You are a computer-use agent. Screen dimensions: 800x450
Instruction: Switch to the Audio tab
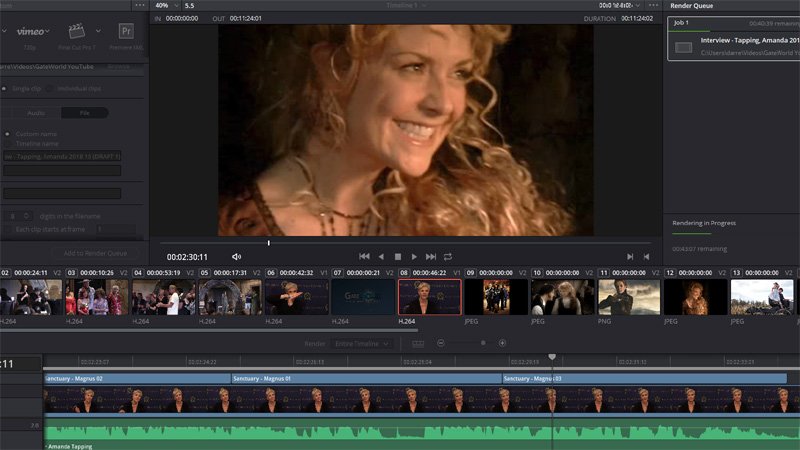pyautogui.click(x=36, y=113)
